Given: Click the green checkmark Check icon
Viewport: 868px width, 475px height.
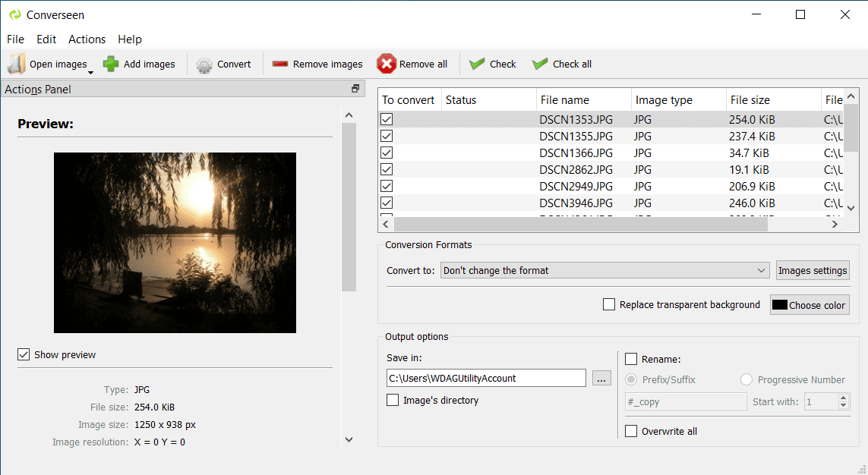Looking at the screenshot, I should tap(477, 64).
